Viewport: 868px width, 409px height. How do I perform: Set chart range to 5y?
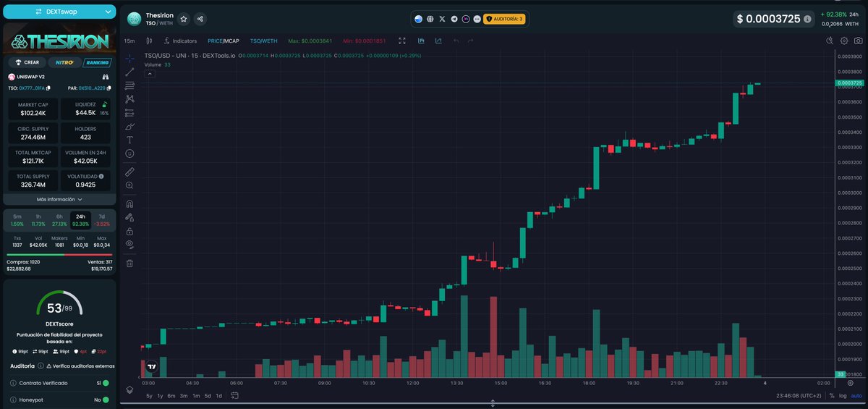(x=149, y=396)
